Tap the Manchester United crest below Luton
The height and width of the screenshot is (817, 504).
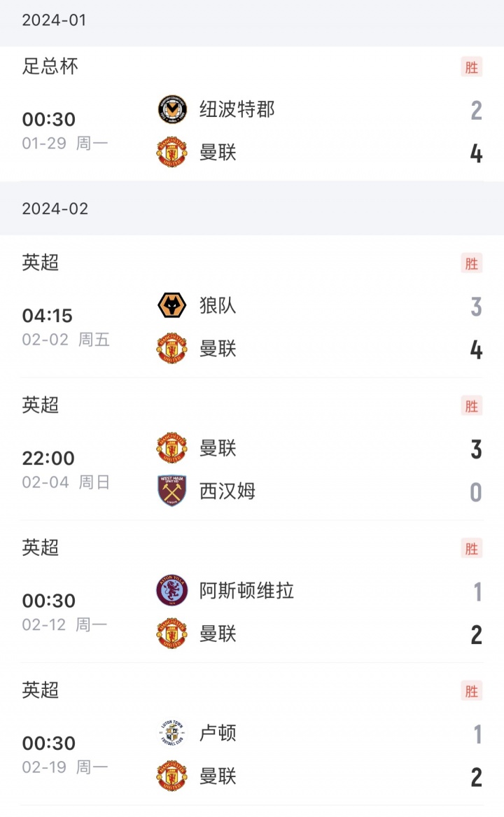(171, 776)
